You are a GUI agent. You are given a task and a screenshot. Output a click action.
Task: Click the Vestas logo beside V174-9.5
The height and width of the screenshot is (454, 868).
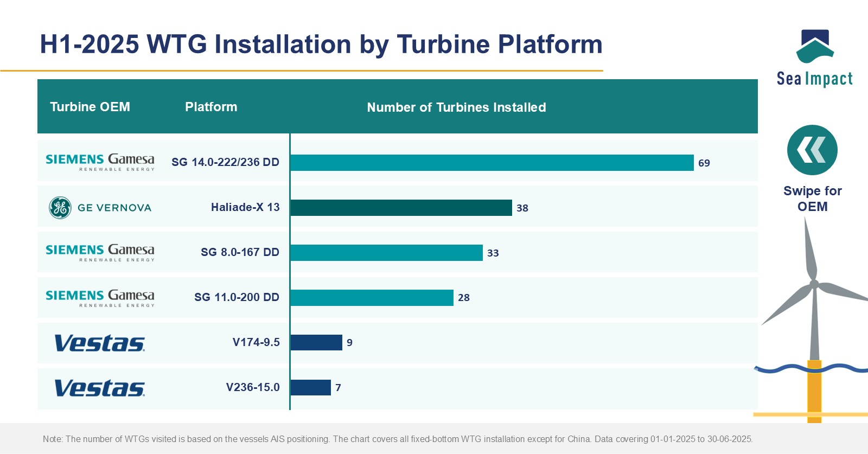(99, 343)
